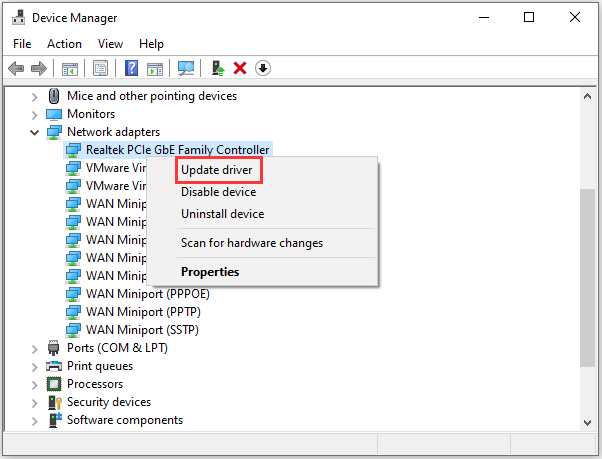Click the down-arrow Disable device toolbar icon

click(263, 69)
